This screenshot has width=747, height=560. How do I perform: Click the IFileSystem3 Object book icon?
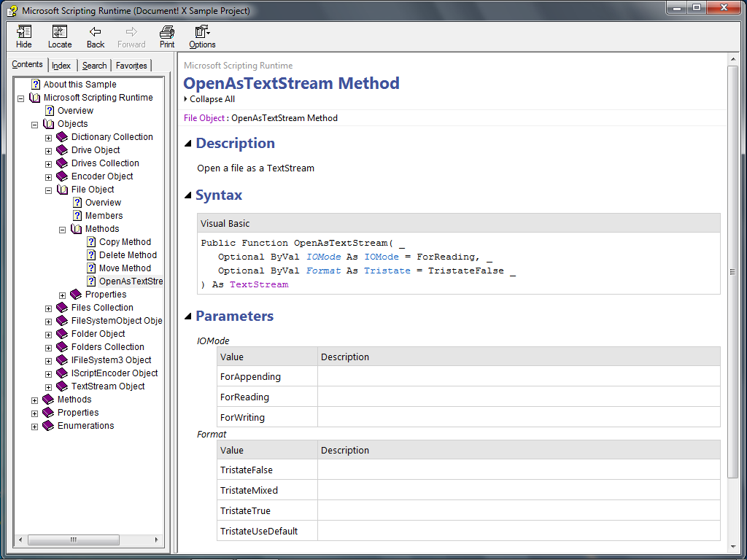point(62,360)
